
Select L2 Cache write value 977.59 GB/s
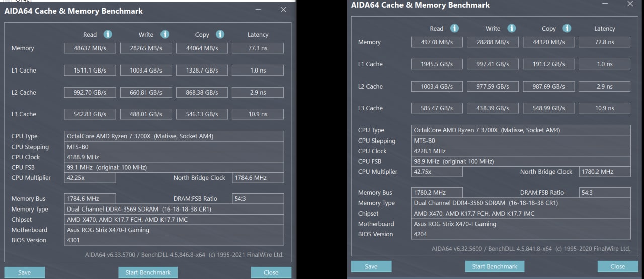click(x=493, y=87)
